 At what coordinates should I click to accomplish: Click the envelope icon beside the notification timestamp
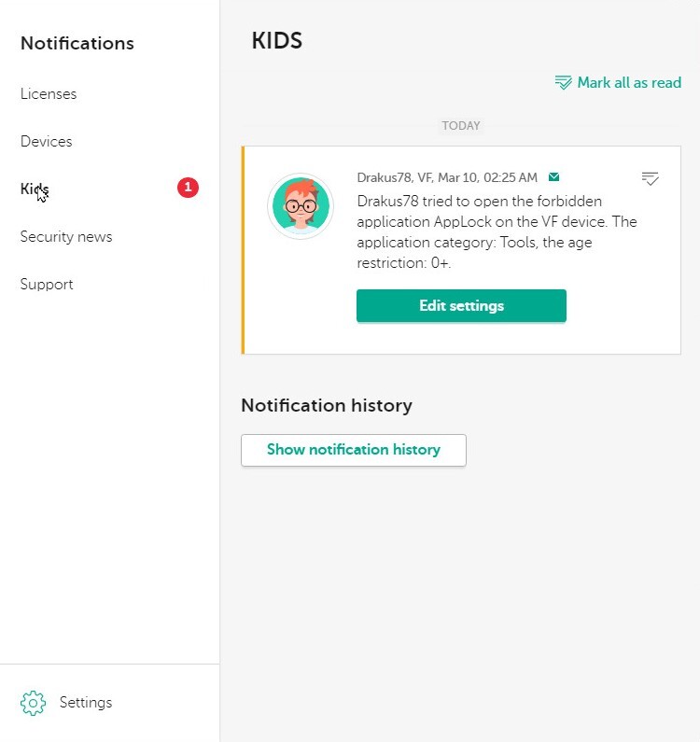(x=554, y=177)
